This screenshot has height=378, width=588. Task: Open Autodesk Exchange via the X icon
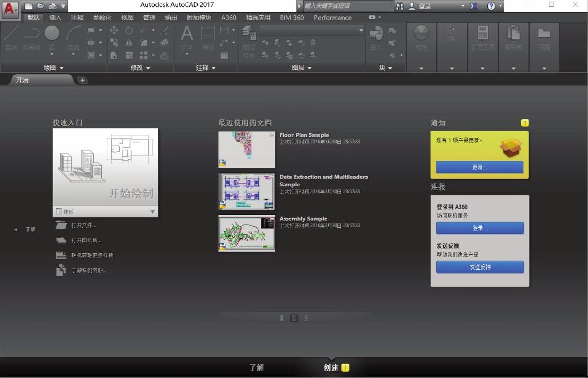[473, 6]
